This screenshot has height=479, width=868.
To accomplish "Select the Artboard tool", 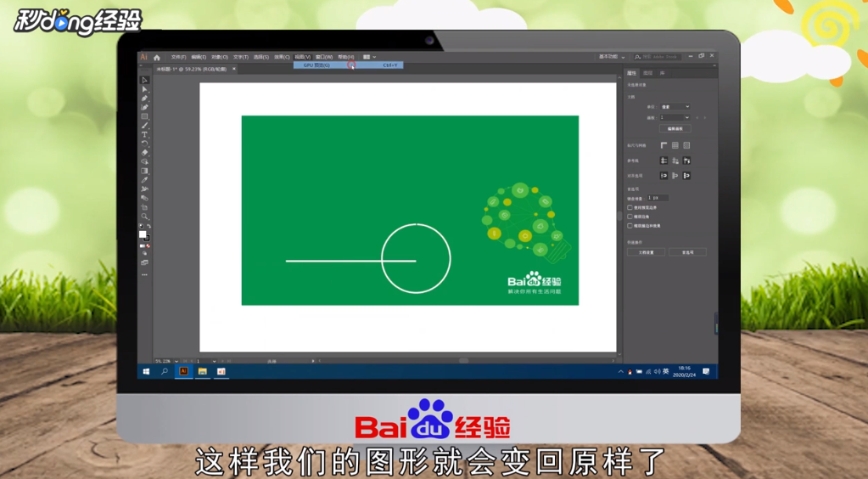I will 144,206.
